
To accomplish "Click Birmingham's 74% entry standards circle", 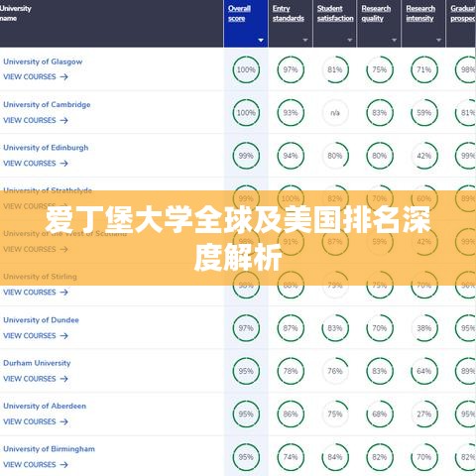I will [291, 457].
